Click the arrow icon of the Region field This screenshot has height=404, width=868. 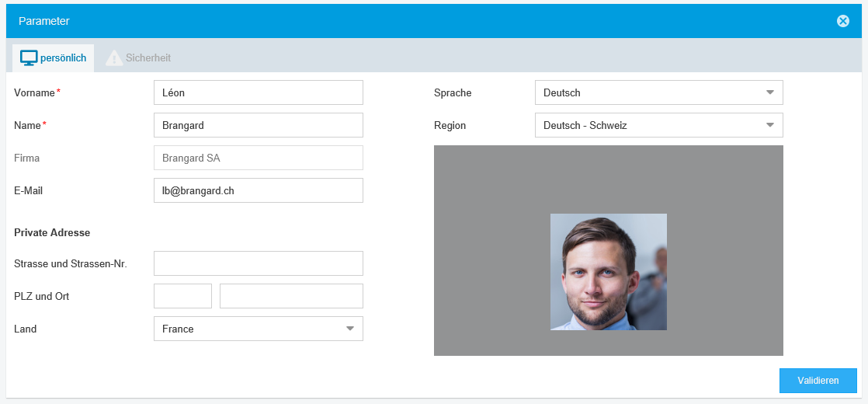point(769,125)
